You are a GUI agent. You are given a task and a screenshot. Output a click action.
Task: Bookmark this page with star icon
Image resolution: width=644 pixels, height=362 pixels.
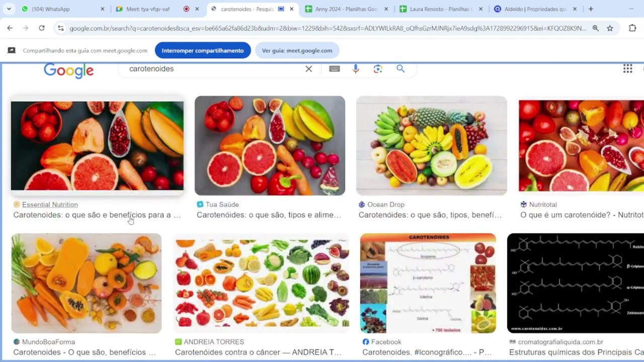(610, 28)
